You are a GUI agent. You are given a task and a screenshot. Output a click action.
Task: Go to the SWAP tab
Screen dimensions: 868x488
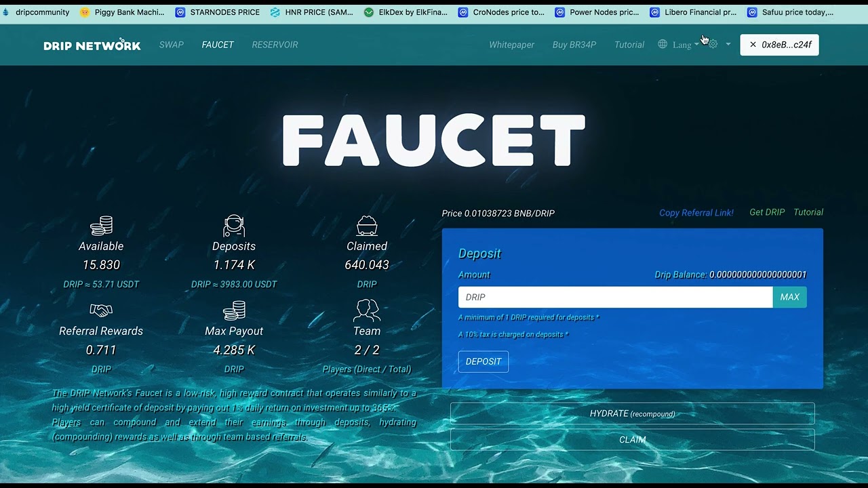coord(172,45)
